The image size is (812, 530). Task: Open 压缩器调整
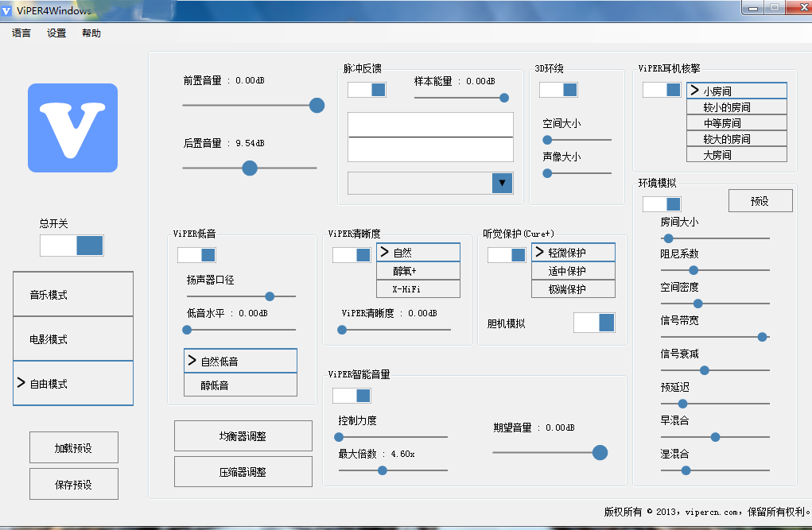click(243, 471)
